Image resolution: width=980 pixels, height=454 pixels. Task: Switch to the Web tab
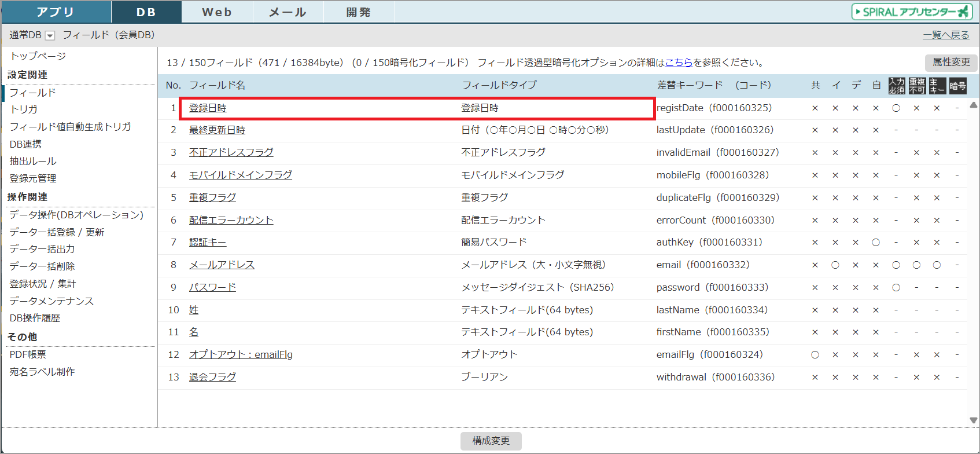click(x=217, y=12)
